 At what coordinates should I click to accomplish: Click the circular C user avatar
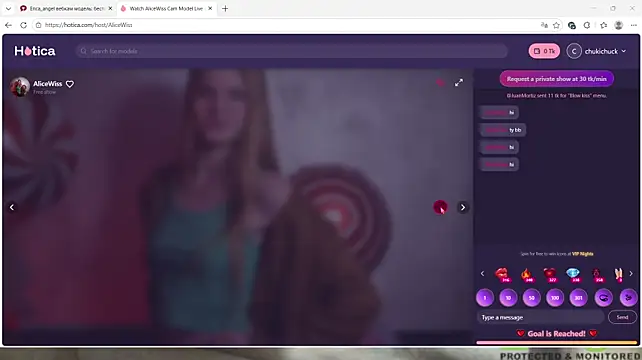point(574,51)
